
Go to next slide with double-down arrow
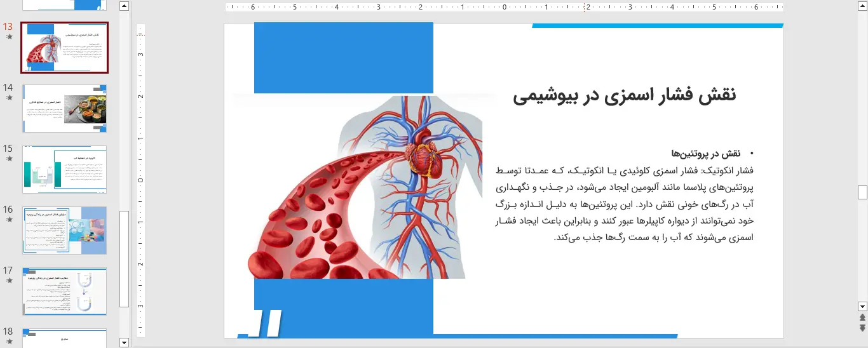click(862, 328)
